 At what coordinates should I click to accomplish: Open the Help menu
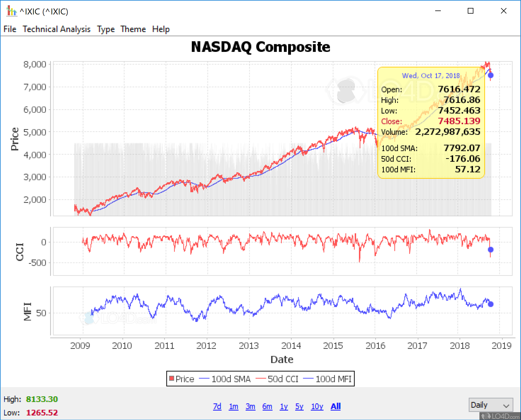pos(161,29)
